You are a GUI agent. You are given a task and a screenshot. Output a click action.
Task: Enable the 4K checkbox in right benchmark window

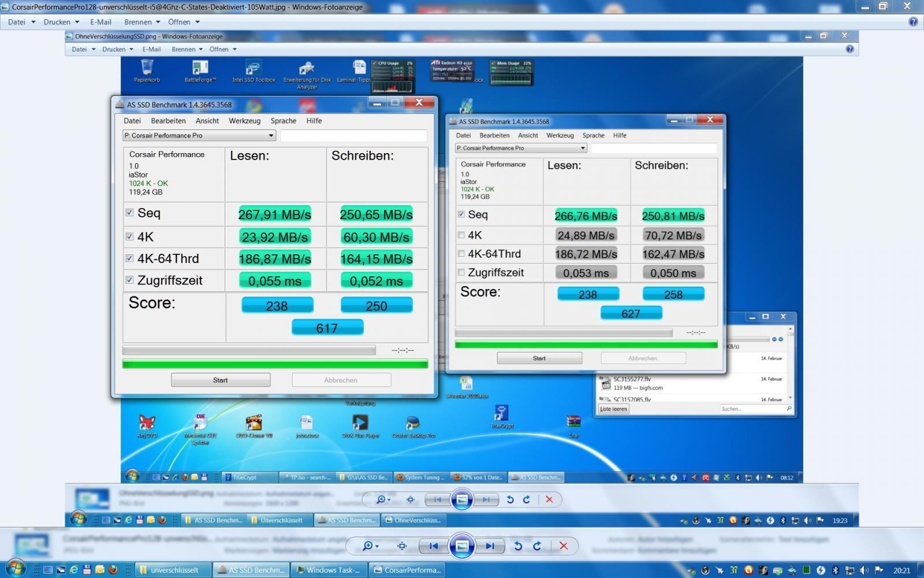(461, 235)
